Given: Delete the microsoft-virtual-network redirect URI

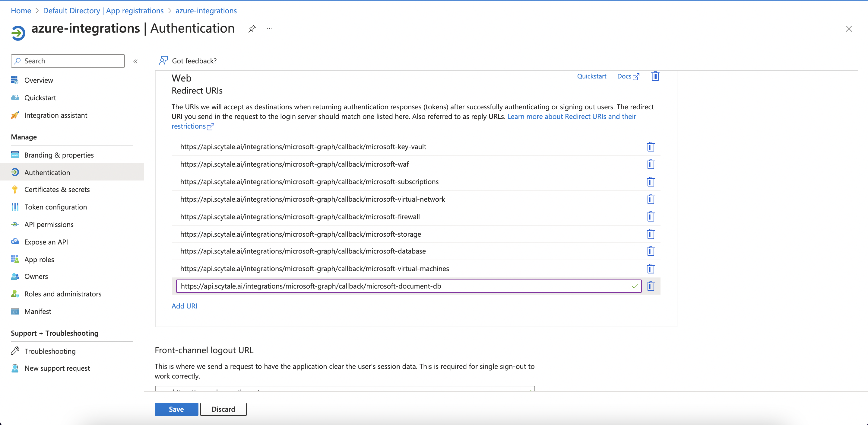Looking at the screenshot, I should tap(651, 199).
